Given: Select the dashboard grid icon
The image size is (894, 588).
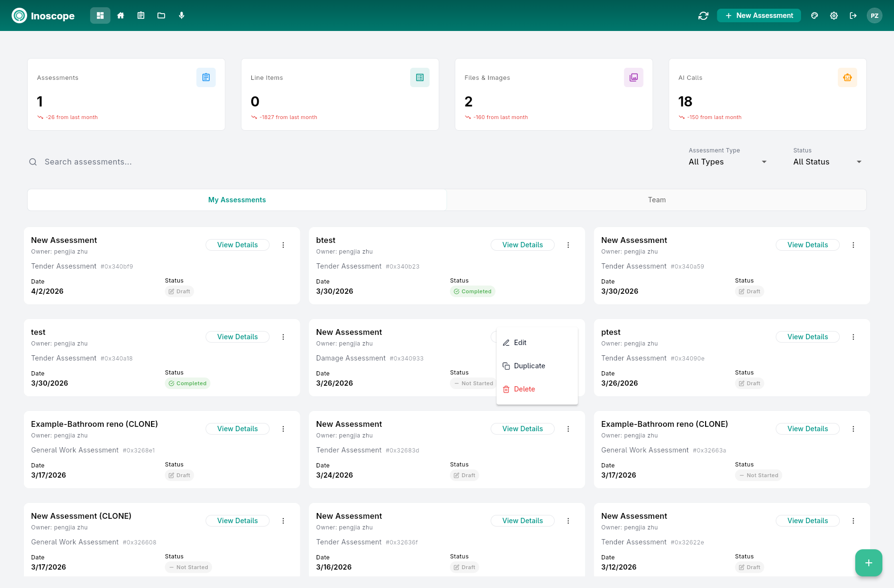Looking at the screenshot, I should [x=100, y=15].
